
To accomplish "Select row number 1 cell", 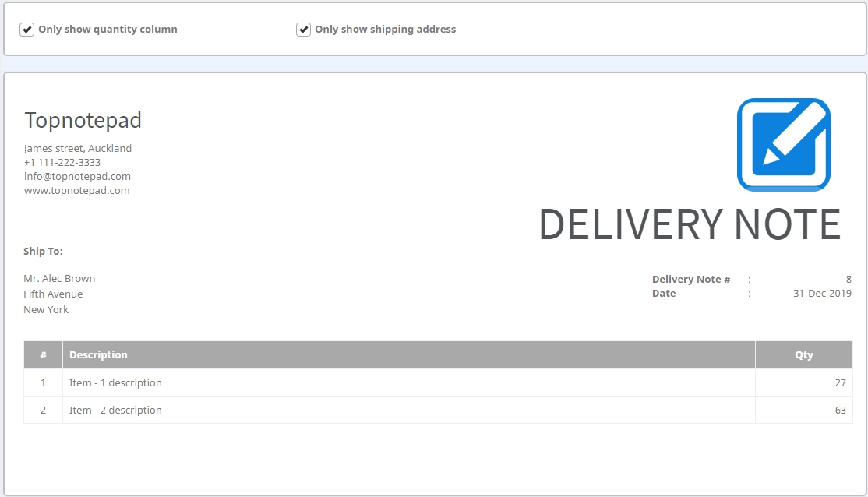I will click(x=43, y=382).
